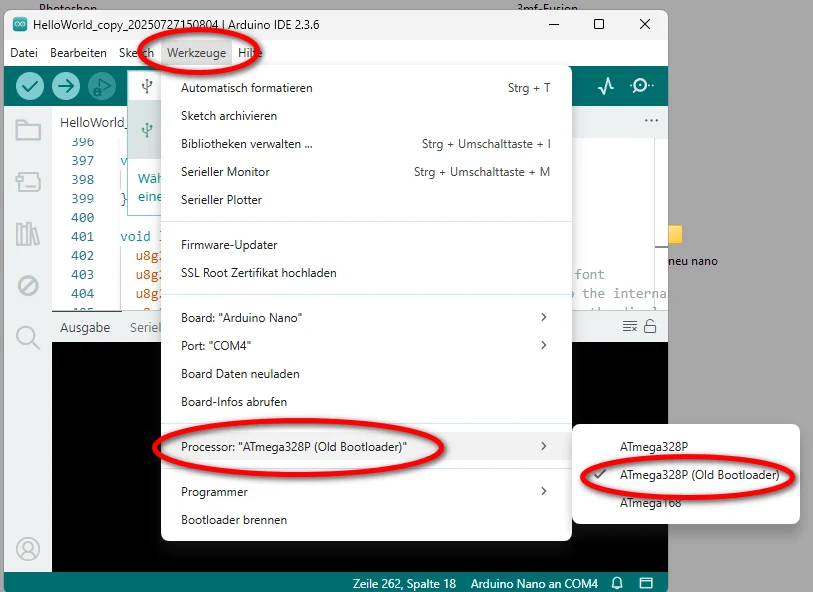This screenshot has height=592, width=813.
Task: Open the Datei menu
Action: pos(24,53)
